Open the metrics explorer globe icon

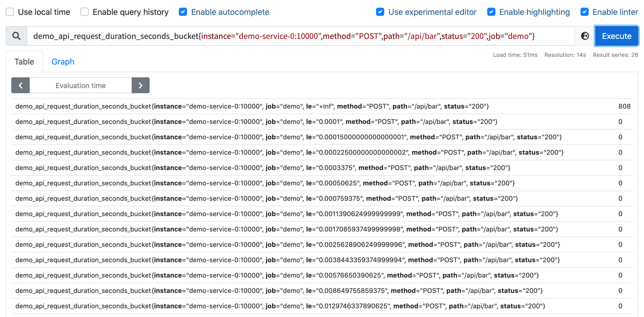585,36
